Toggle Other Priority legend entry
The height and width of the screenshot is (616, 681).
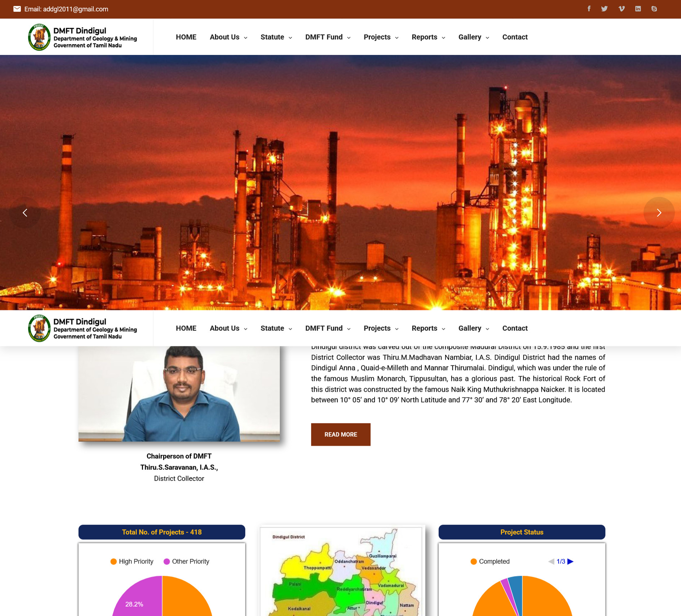click(186, 561)
